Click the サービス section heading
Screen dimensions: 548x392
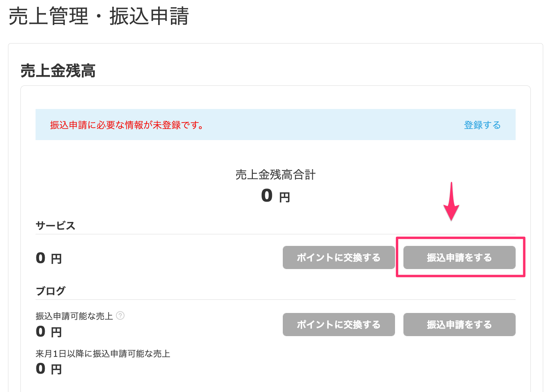(x=56, y=226)
